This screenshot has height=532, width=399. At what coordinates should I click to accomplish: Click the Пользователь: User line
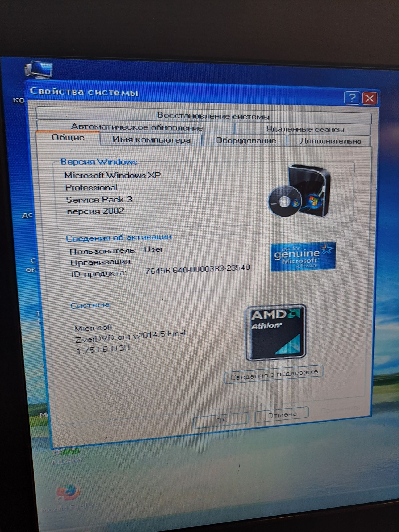[x=116, y=250]
